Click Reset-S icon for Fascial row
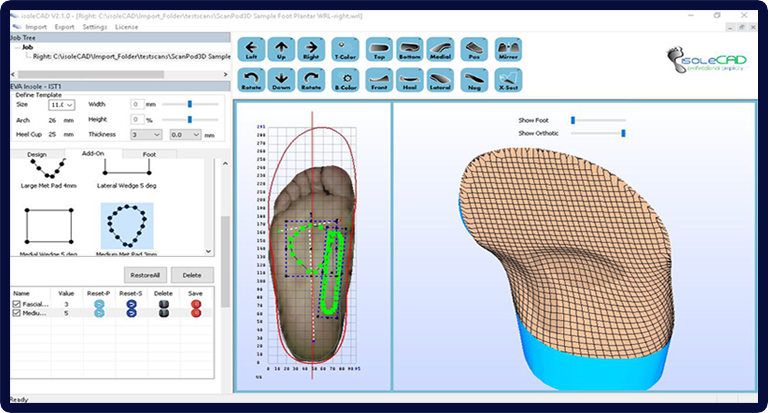This screenshot has height=413, width=769. pos(131,304)
